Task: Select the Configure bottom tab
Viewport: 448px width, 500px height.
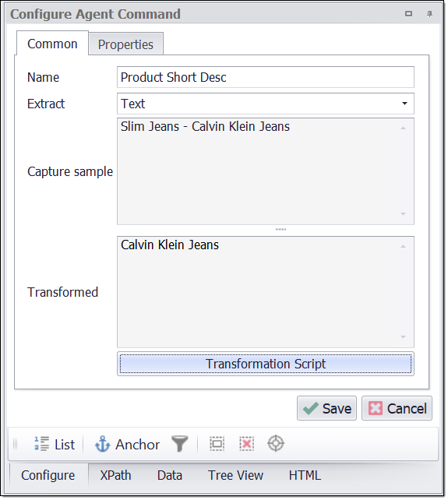Action: [48, 475]
